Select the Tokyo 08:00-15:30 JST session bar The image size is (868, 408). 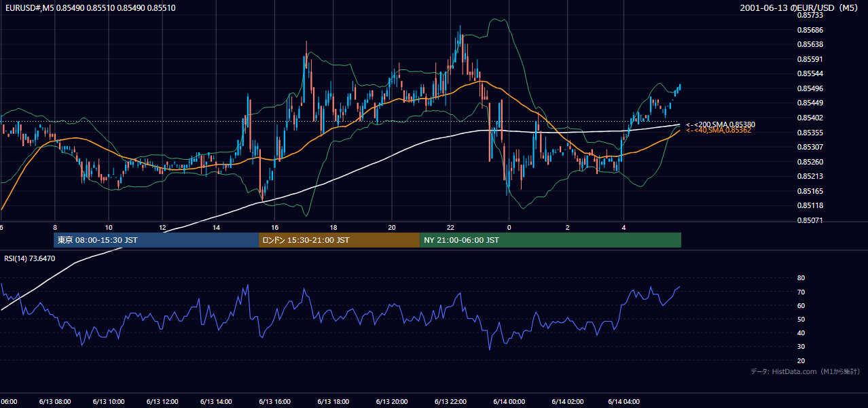(x=156, y=240)
